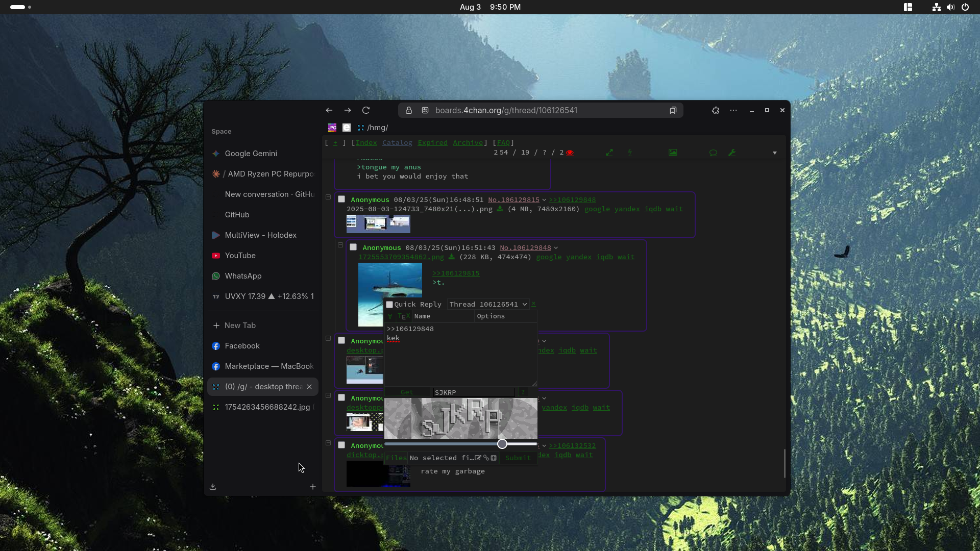Download the 1725553709354862.png file icon

451,257
